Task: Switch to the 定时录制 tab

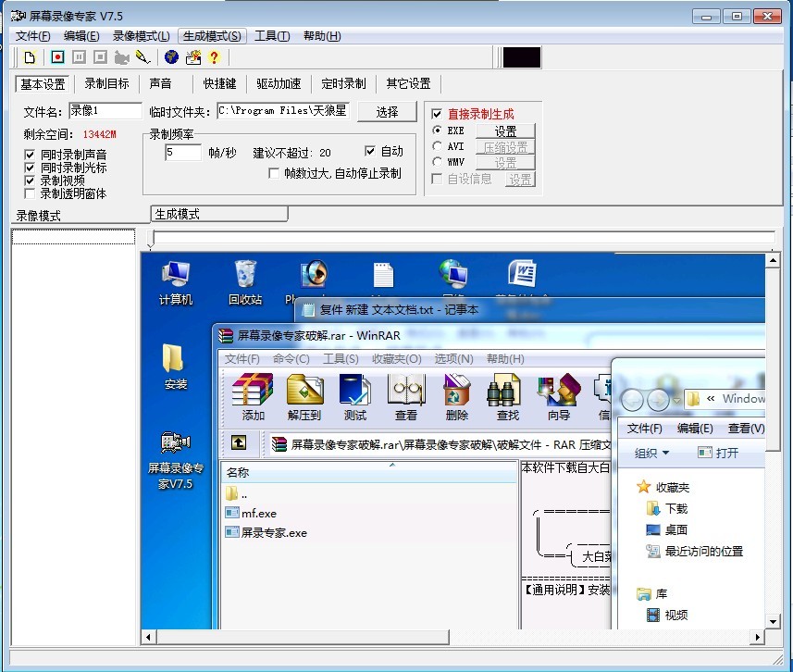Action: coord(343,84)
